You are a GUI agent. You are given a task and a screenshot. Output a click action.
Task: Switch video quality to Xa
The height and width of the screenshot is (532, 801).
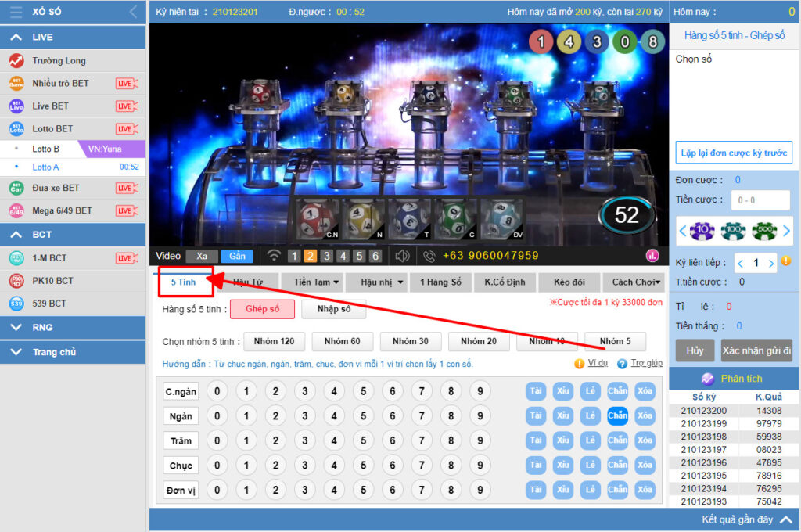202,256
